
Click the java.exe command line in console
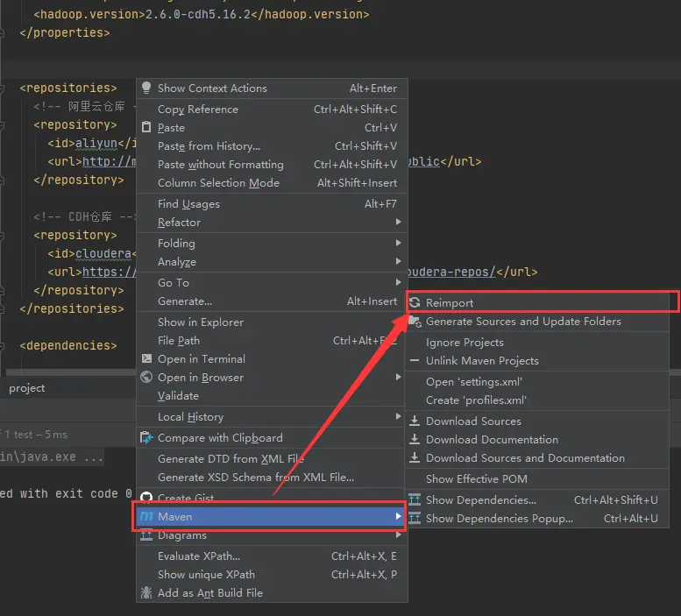click(52, 457)
